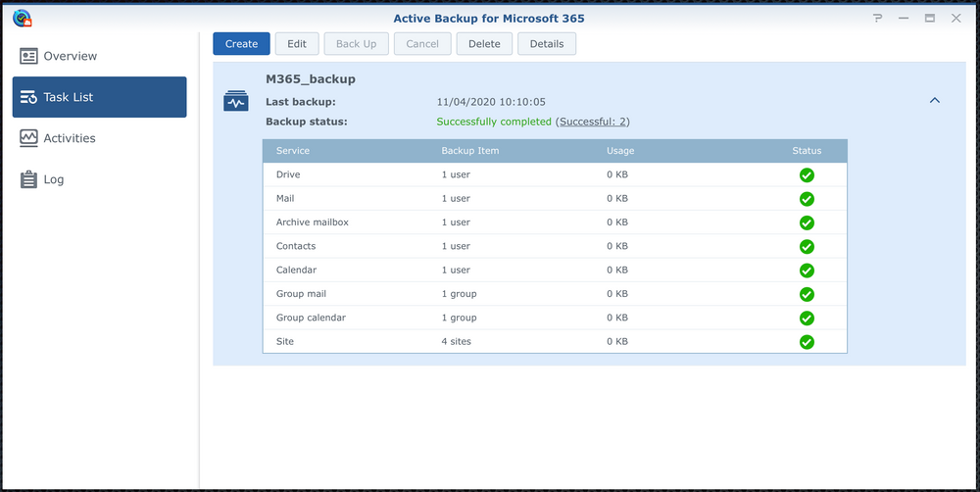Click the Overview sidebar icon
This screenshot has height=492, width=980.
pos(28,56)
